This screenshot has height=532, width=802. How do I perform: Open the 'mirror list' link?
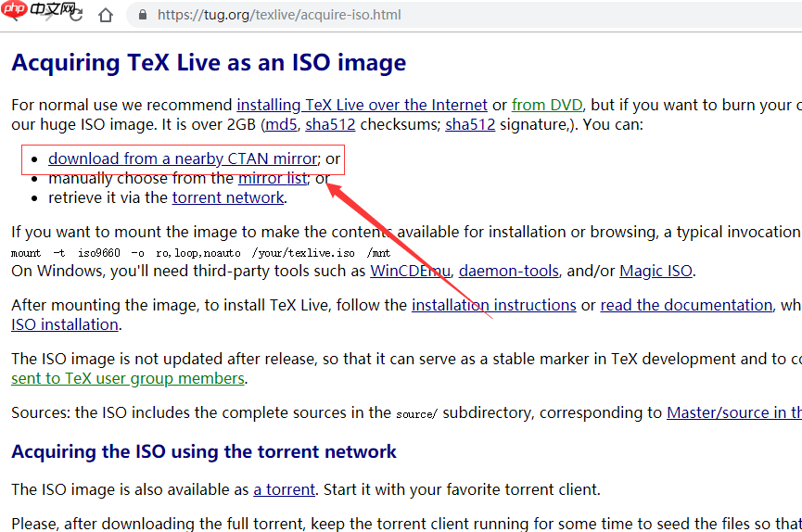click(273, 178)
